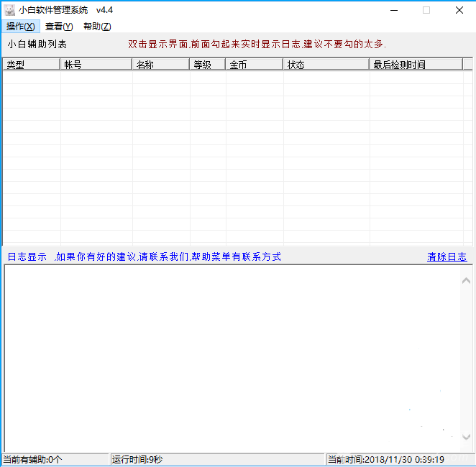The image size is (476, 467).
Task: Open the 帮助(Z) menu
Action: point(97,27)
